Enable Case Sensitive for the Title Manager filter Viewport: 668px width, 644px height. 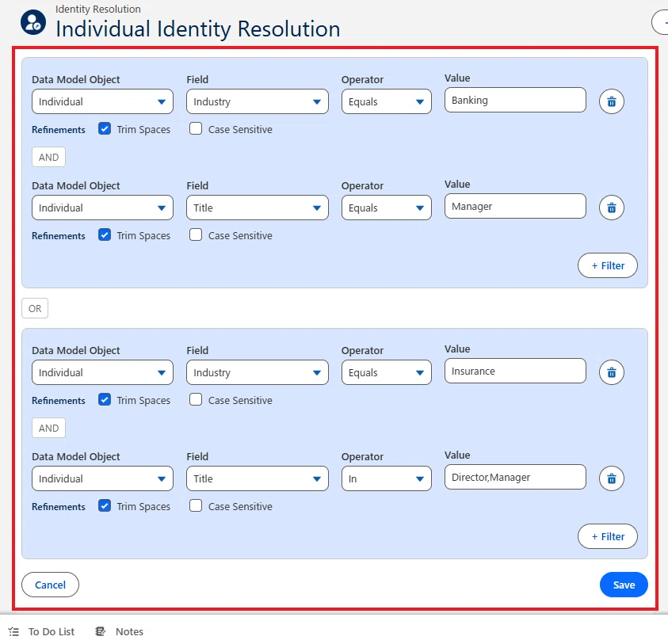coord(196,234)
